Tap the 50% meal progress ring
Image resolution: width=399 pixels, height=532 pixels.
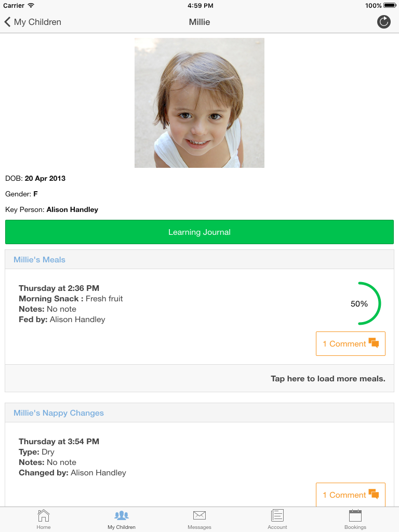360,304
